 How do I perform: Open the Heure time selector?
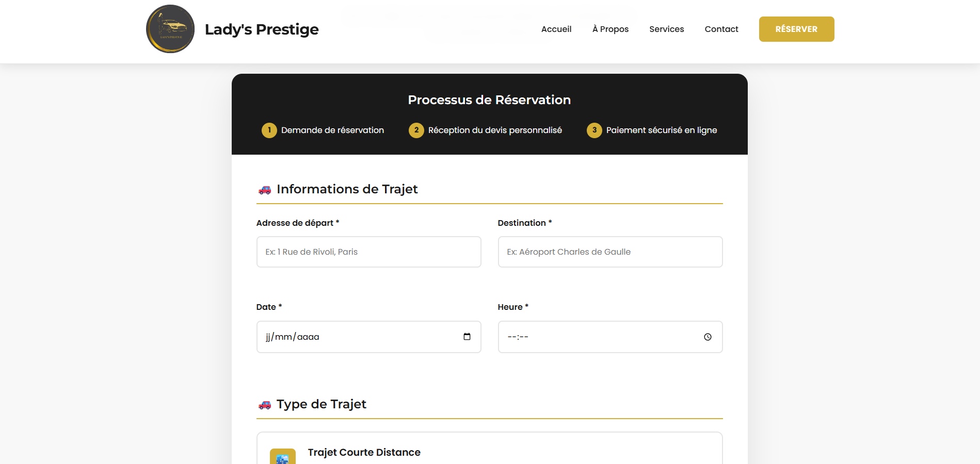(610, 337)
